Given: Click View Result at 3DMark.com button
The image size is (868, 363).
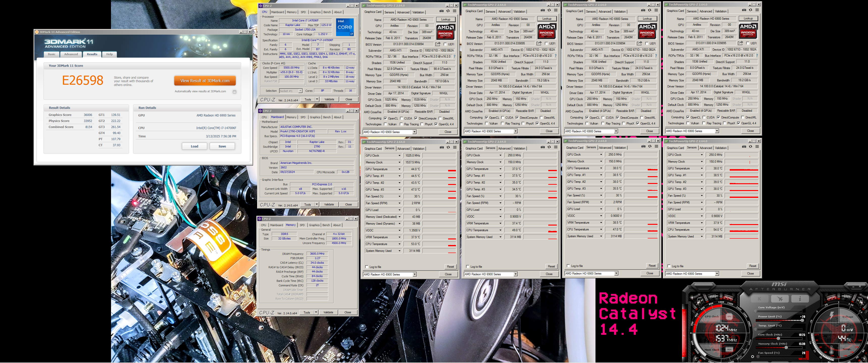Looking at the screenshot, I should pos(205,80).
